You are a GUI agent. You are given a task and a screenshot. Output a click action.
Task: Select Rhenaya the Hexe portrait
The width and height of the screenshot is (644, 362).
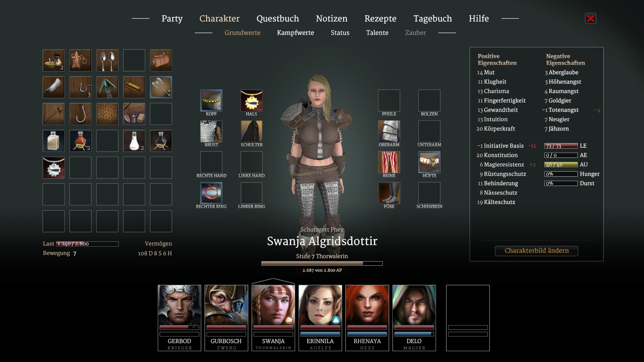click(367, 318)
